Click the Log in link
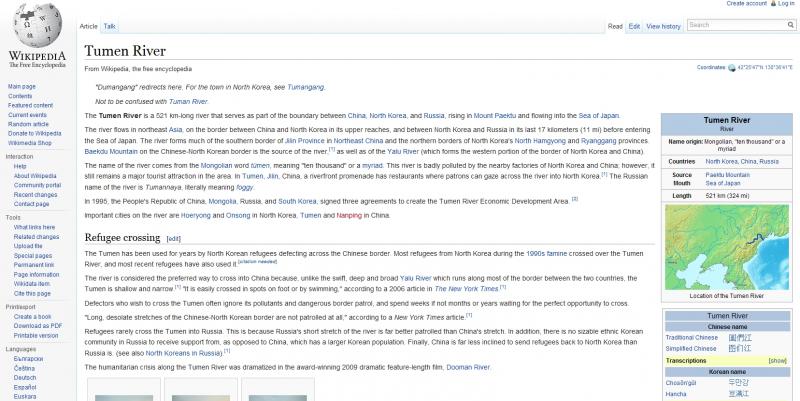 786,3
